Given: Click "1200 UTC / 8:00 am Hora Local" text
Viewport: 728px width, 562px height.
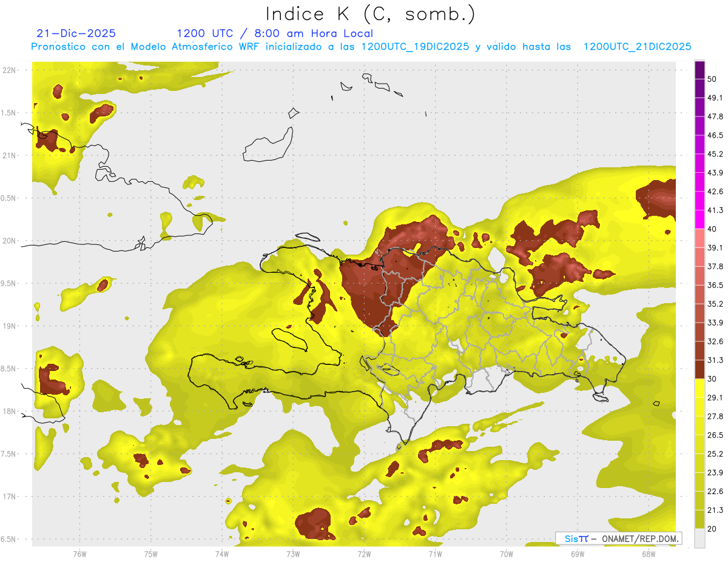Looking at the screenshot, I should tap(275, 34).
